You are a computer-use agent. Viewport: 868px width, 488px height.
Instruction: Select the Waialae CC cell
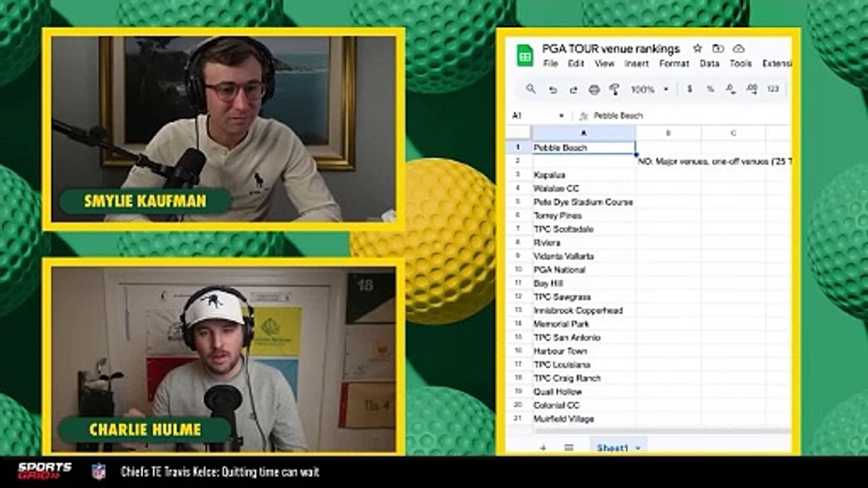point(584,188)
